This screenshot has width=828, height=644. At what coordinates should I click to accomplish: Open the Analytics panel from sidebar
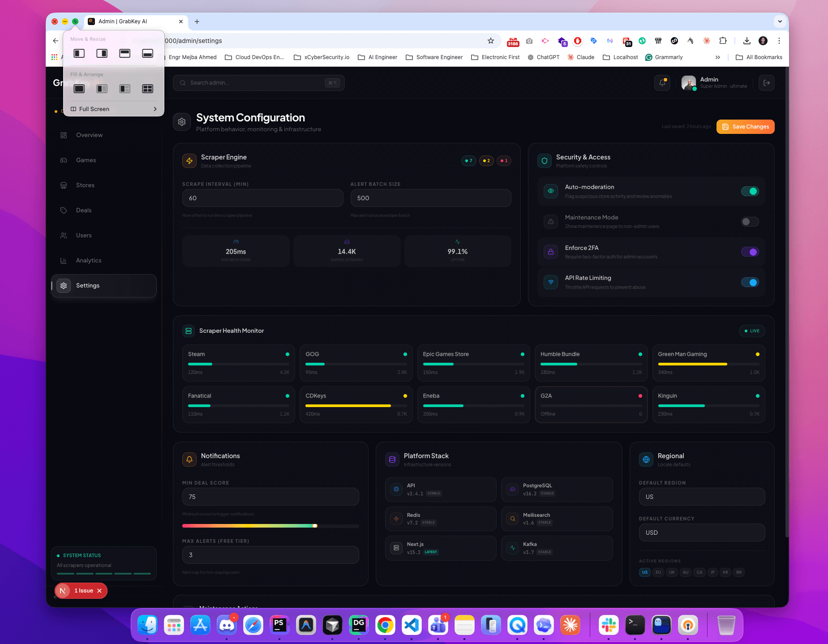coord(88,260)
